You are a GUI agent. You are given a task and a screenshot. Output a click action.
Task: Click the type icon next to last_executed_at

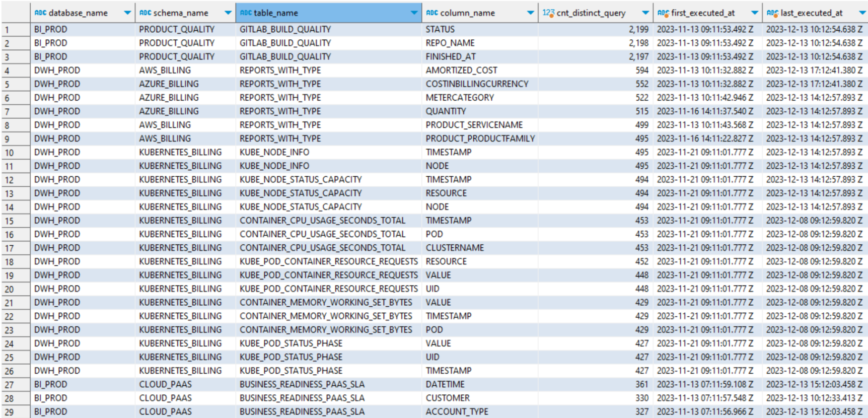tap(772, 13)
